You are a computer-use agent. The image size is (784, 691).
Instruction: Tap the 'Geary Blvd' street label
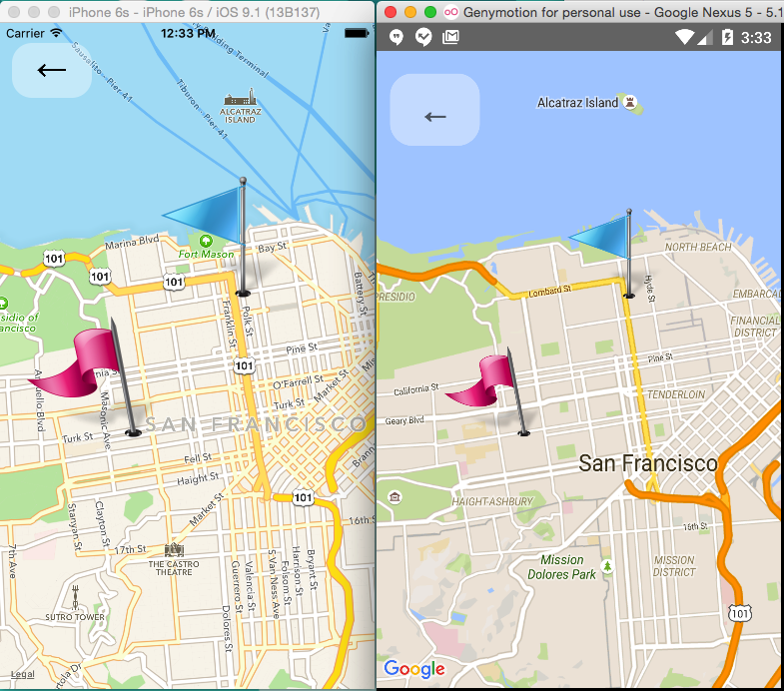click(404, 420)
